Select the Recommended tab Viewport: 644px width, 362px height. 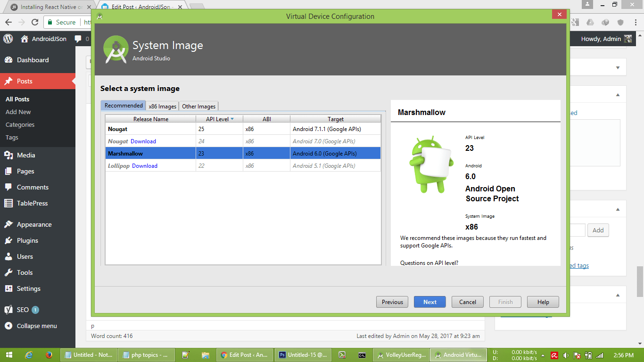click(124, 106)
